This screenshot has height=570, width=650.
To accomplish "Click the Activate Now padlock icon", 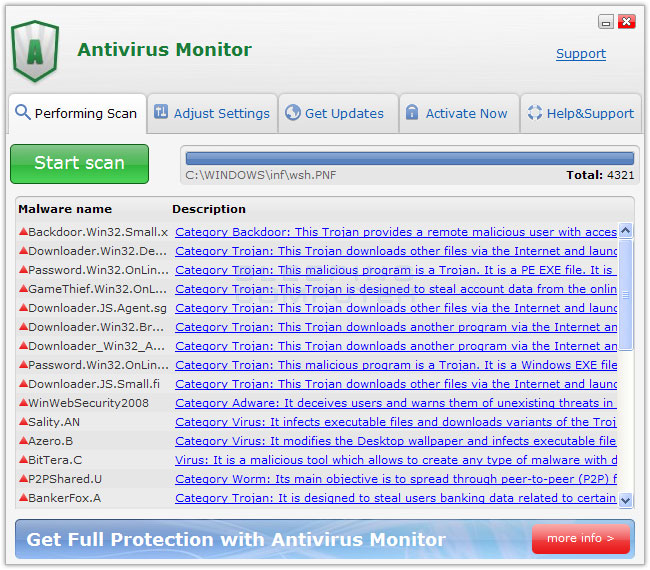I will point(412,112).
